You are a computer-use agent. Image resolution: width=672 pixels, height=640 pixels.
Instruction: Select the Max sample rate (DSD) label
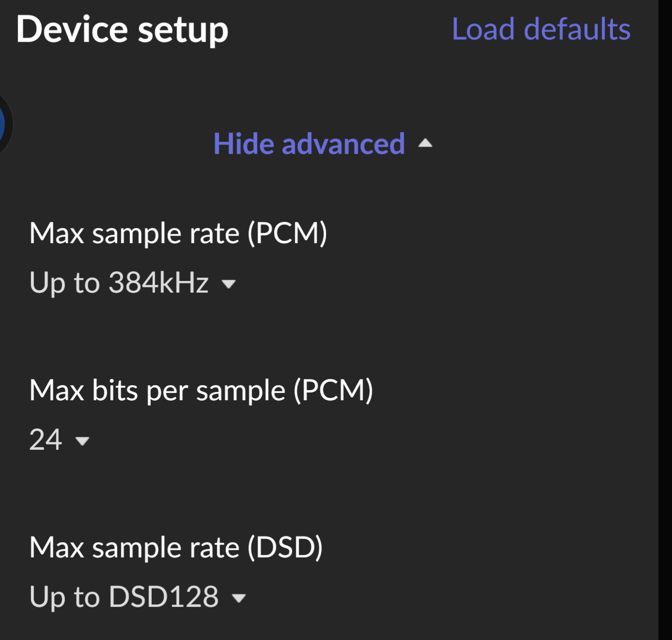point(176,548)
